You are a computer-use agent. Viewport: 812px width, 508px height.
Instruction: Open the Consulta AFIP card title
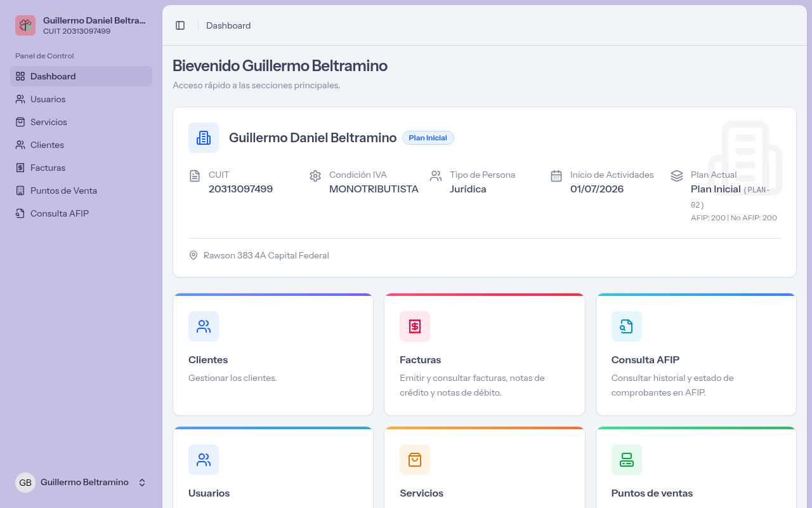coord(645,359)
